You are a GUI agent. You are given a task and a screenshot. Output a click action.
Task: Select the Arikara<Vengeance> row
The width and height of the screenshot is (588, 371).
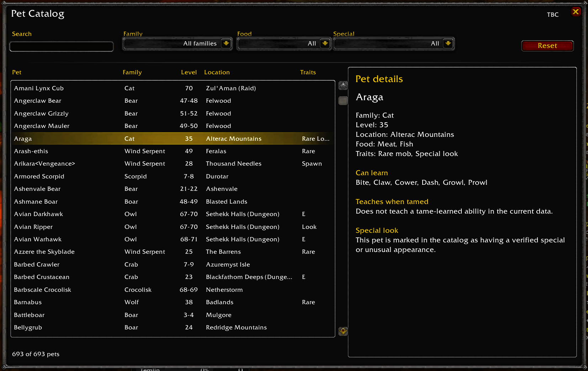click(x=173, y=163)
